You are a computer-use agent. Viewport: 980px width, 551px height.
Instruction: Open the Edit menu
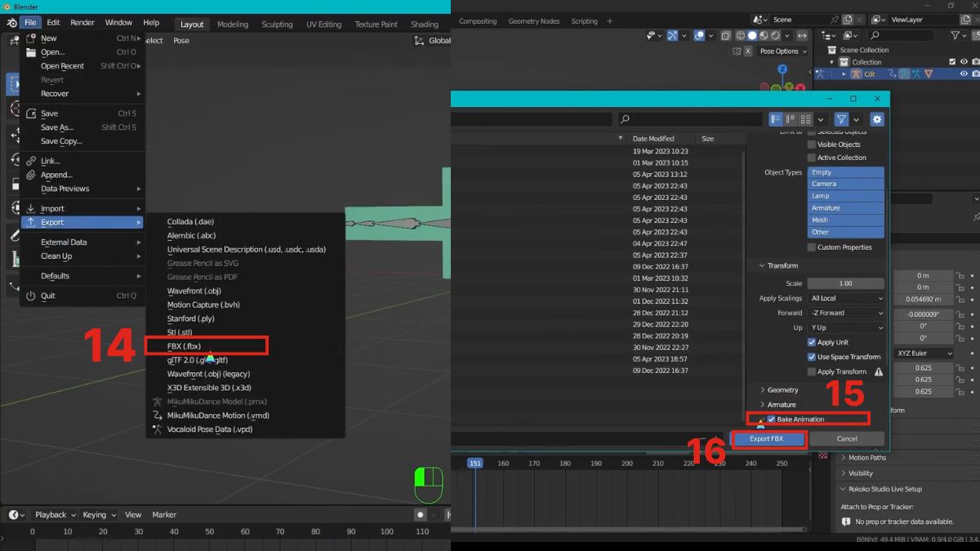[53, 23]
